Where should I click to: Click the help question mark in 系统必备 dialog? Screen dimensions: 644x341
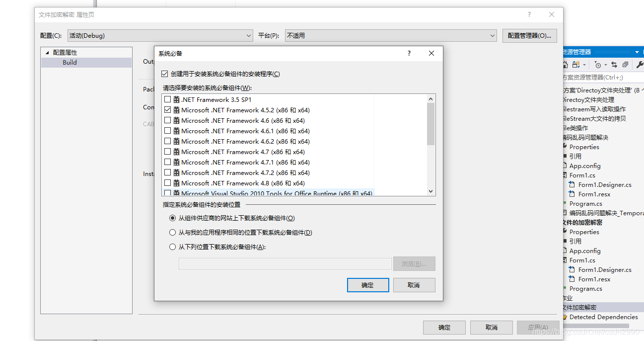(x=409, y=53)
